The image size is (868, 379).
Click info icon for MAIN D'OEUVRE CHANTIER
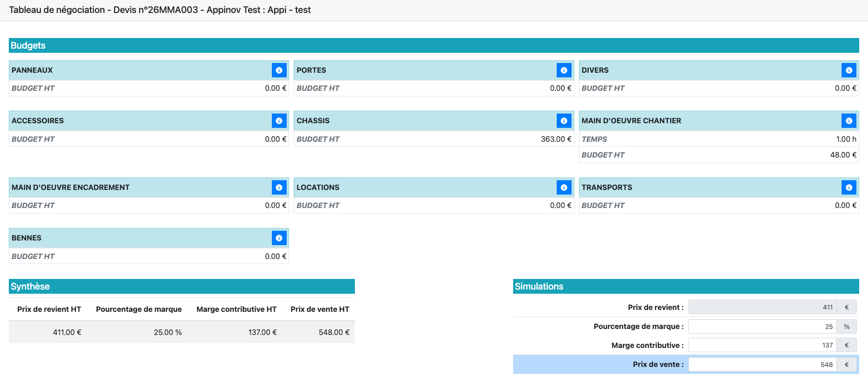849,121
